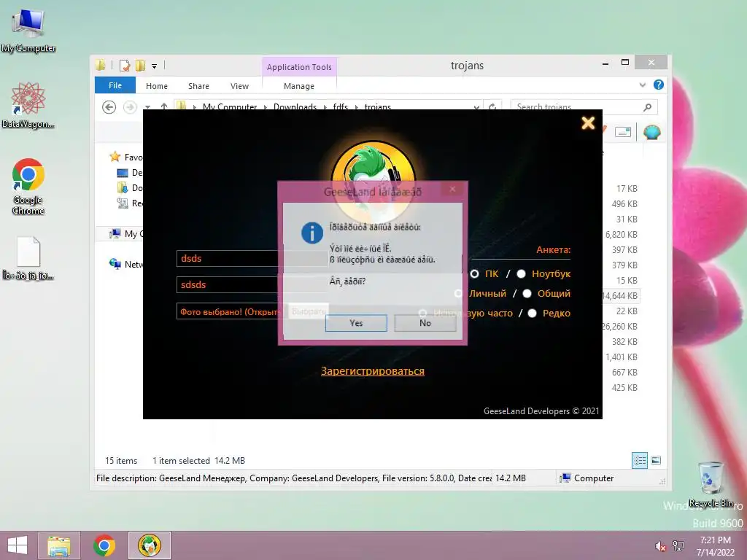Open the Home ribbon tab
The width and height of the screenshot is (747, 560).
click(157, 86)
